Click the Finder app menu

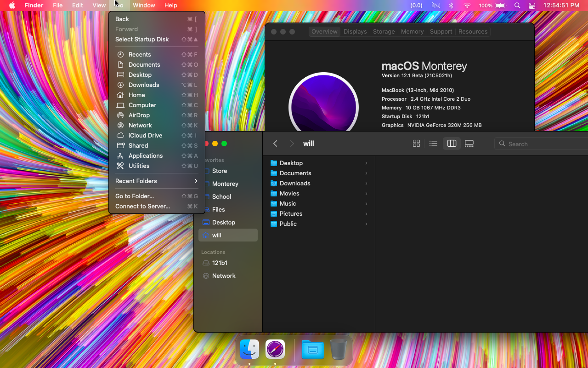(34, 6)
